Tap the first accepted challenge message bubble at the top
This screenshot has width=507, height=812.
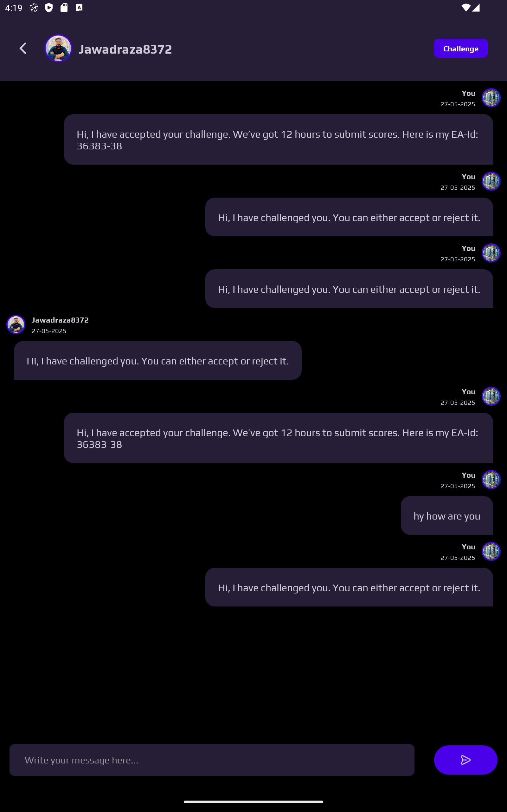click(x=278, y=139)
